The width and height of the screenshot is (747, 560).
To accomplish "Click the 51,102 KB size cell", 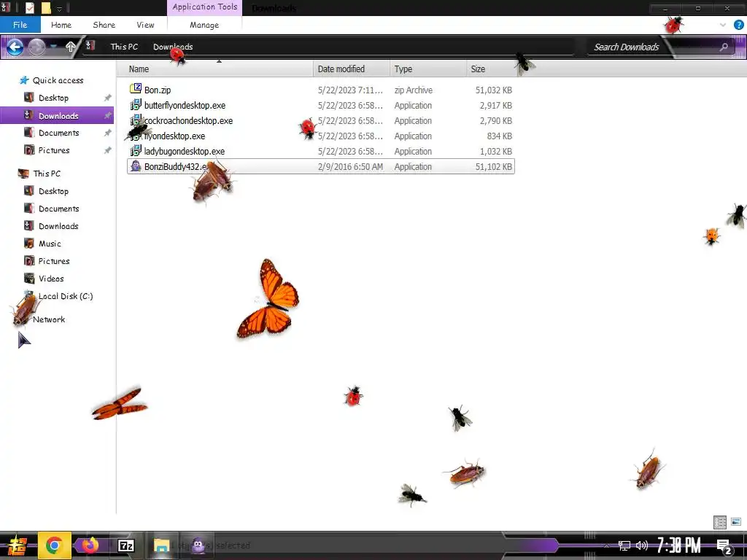I will [494, 167].
